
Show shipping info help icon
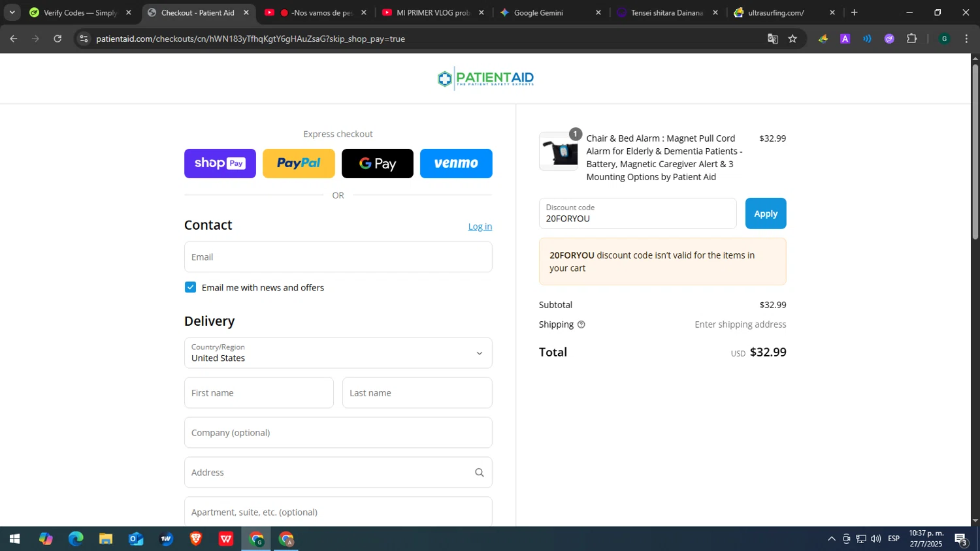point(581,324)
